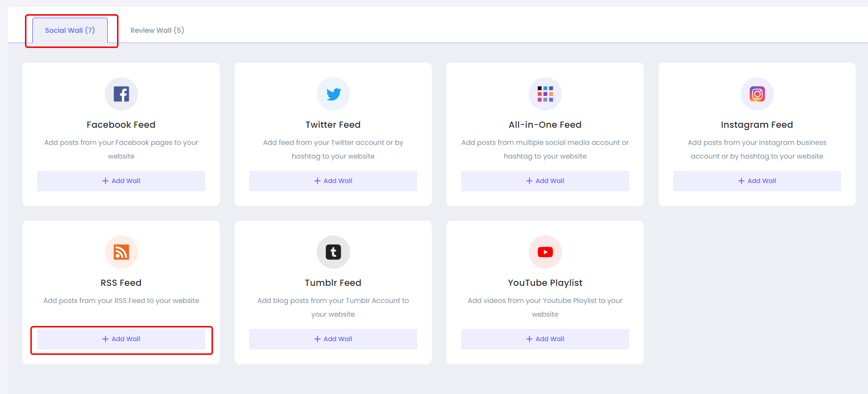Click the Tumblr Feed heading
The image size is (868, 394).
click(x=333, y=283)
